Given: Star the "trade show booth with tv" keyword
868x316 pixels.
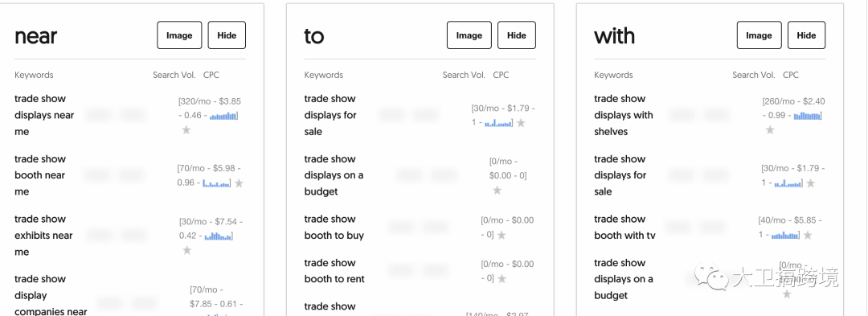Looking at the screenshot, I should coord(808,235).
